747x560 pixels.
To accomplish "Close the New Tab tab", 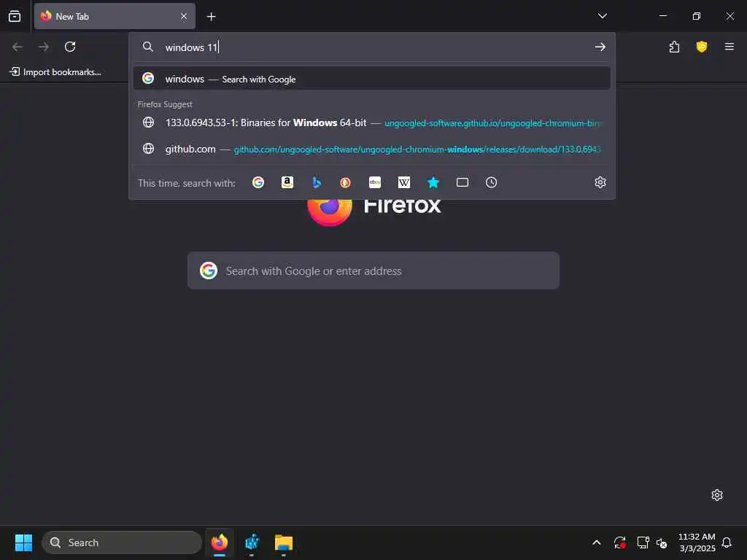I will (x=184, y=16).
